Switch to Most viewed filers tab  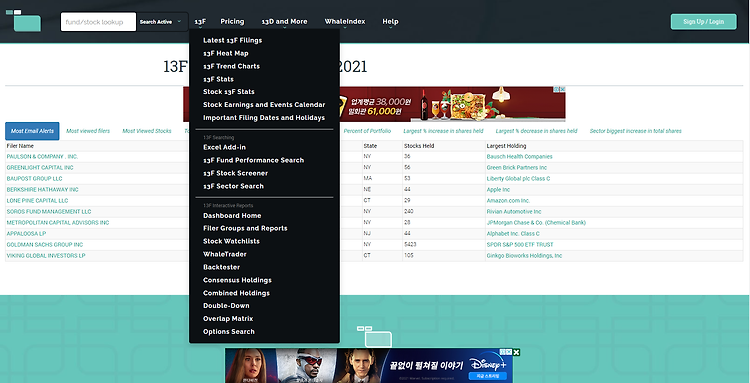[x=88, y=131]
